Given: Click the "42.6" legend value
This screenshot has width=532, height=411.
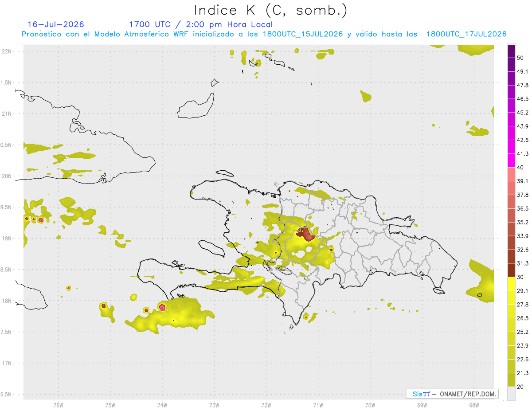Looking at the screenshot, I should tap(523, 140).
